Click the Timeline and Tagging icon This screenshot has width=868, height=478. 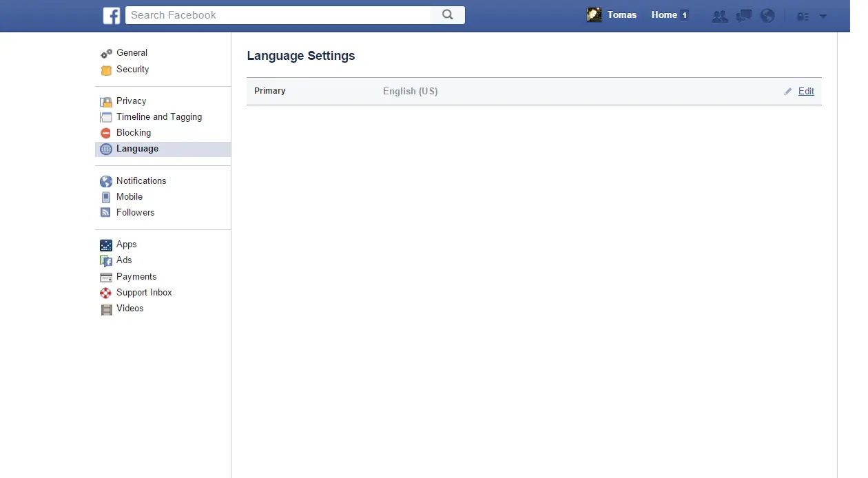click(x=106, y=117)
